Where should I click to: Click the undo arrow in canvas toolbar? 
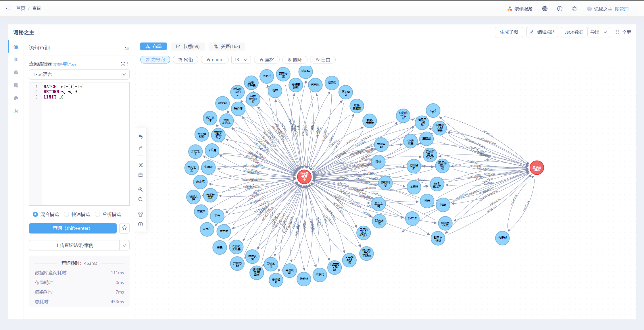pos(141,137)
